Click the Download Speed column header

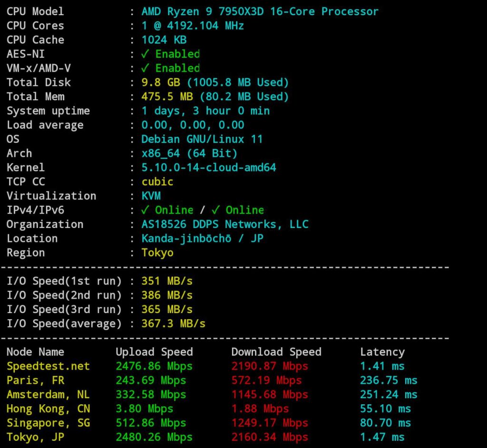click(276, 352)
